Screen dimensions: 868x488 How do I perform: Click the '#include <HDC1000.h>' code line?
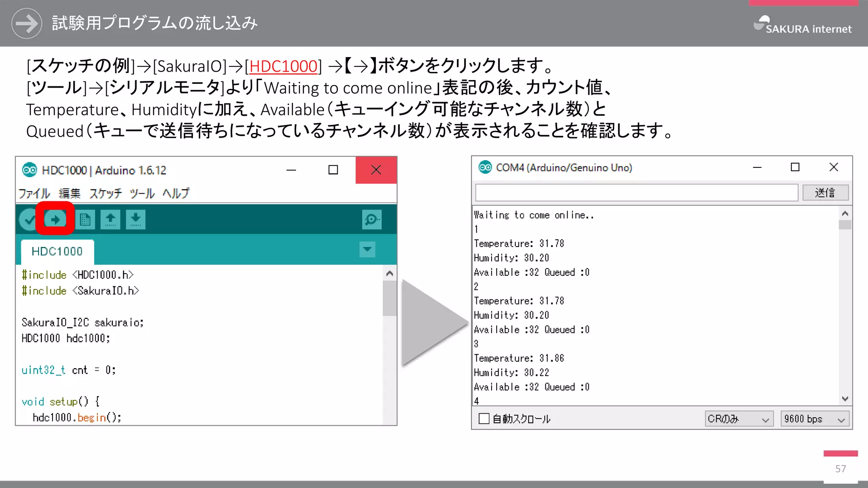coord(78,275)
